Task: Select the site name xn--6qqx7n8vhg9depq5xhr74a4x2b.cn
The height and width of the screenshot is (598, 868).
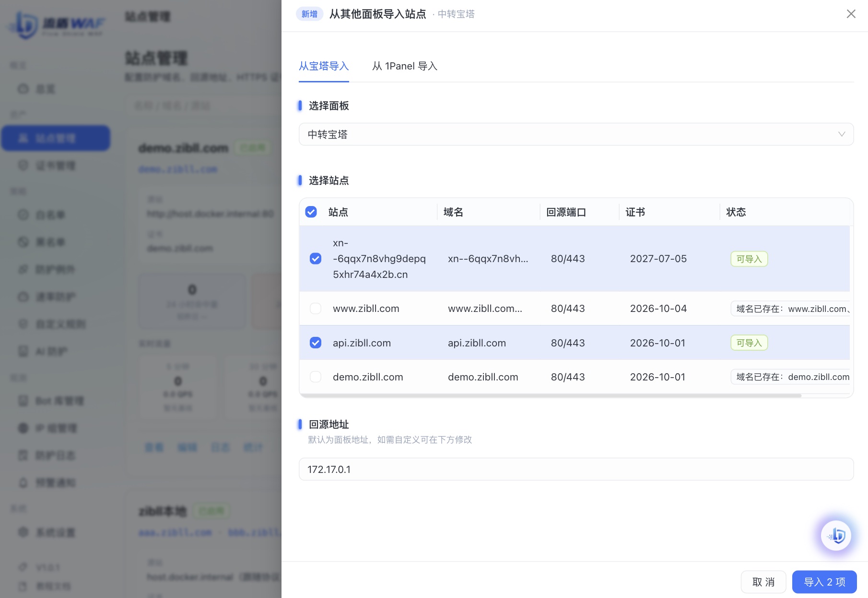Action: point(379,259)
